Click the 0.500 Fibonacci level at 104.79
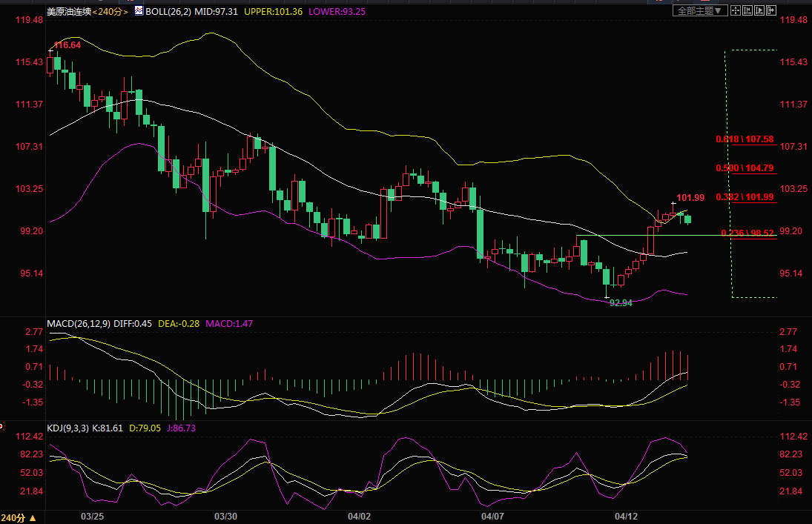 (x=745, y=168)
